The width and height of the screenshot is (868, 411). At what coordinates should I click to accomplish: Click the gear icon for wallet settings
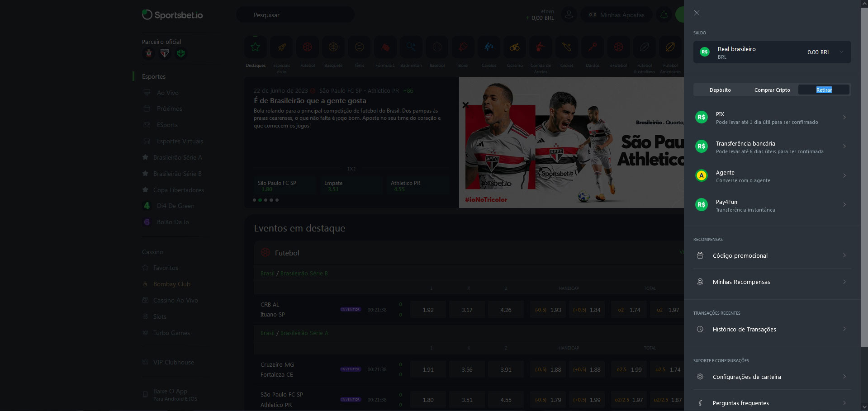700,377
